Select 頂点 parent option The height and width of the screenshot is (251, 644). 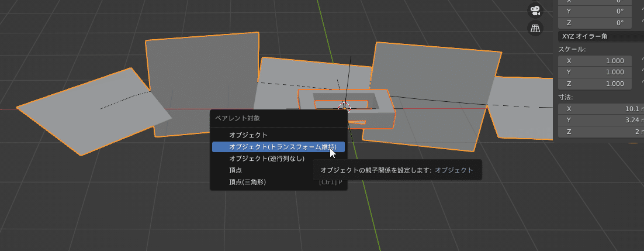coord(279,170)
